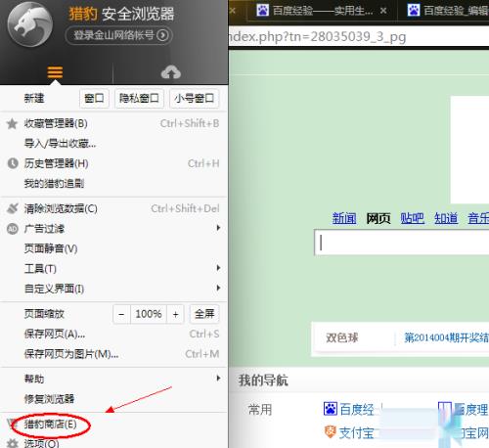Open 第2014004期开奖结果 link
This screenshot has height=448, width=489.
[446, 337]
